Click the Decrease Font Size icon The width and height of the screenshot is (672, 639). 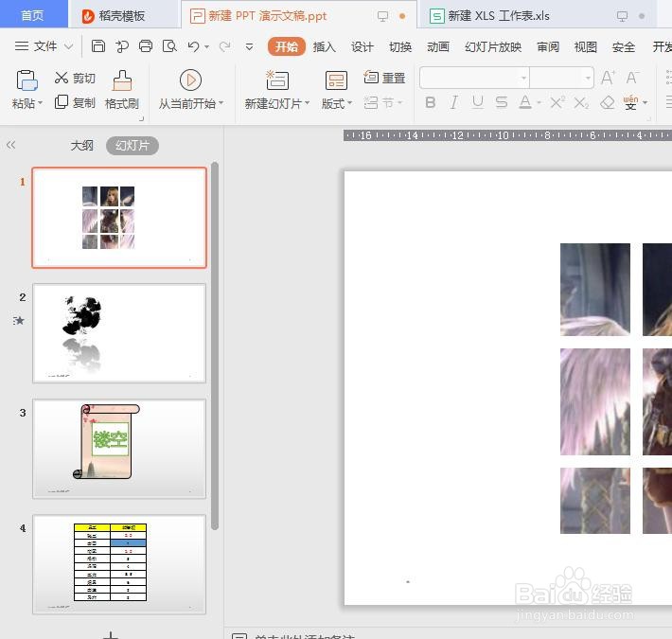(632, 78)
